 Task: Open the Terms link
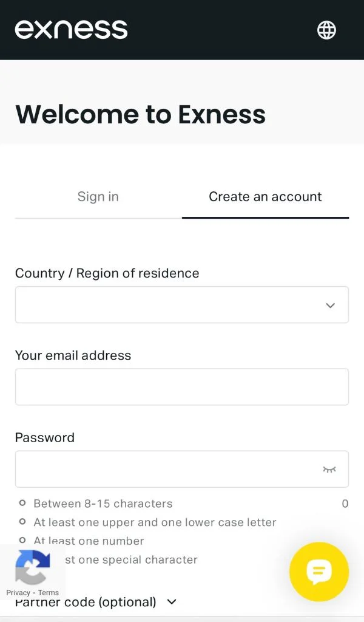(49, 593)
